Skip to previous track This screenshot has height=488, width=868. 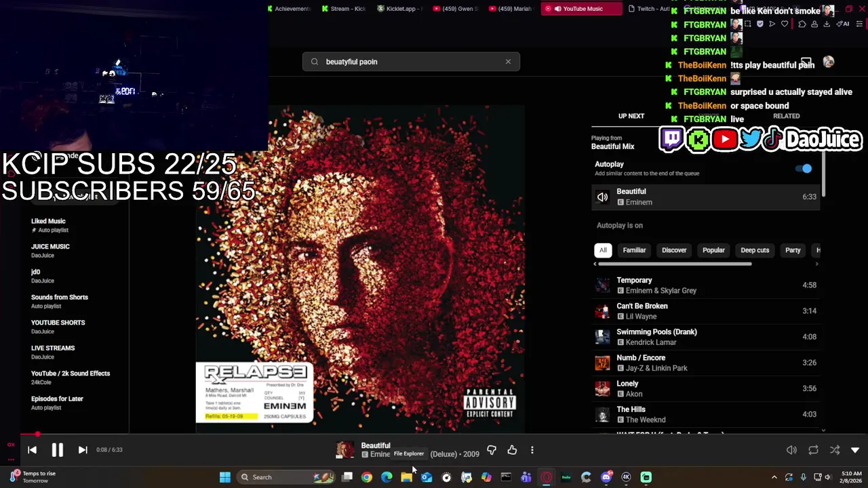tap(32, 449)
